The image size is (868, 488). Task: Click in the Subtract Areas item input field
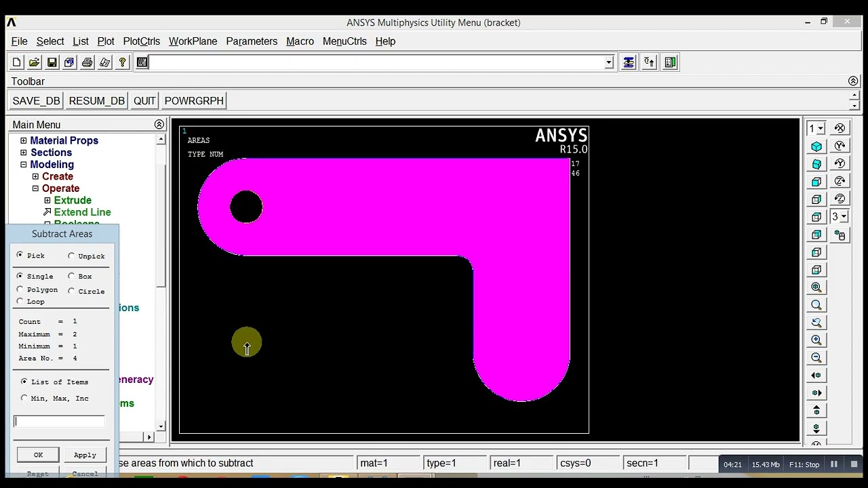click(x=59, y=421)
